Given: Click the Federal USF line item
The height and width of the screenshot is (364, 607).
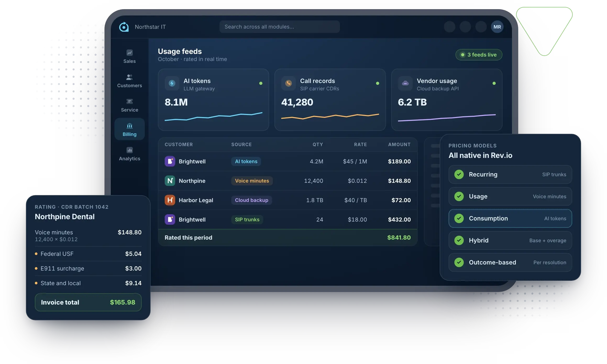Looking at the screenshot, I should point(88,254).
